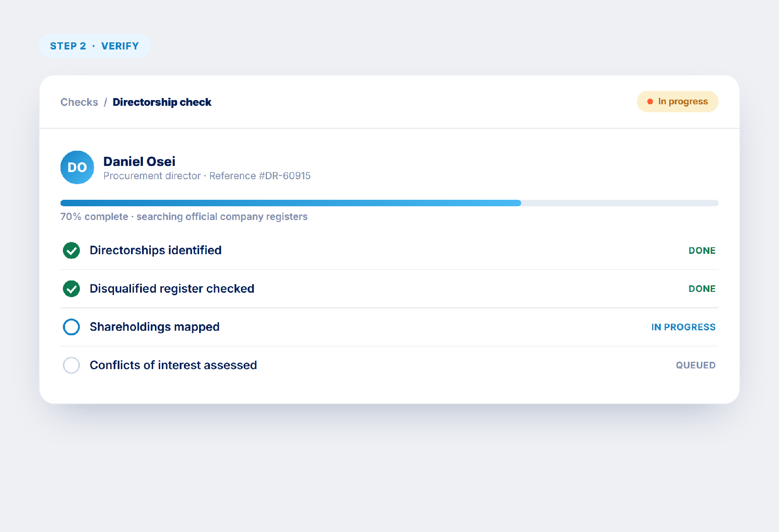Select Conflicts of interest assessed item
Screen dimensions: 779x532
point(389,365)
